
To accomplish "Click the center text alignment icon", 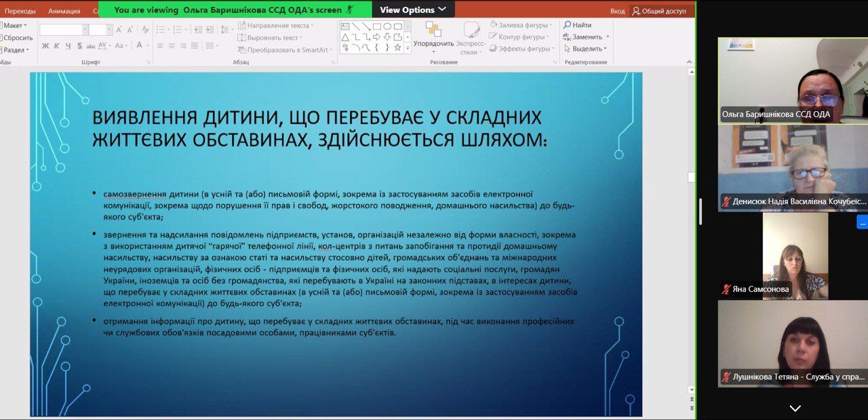I will tap(172, 46).
